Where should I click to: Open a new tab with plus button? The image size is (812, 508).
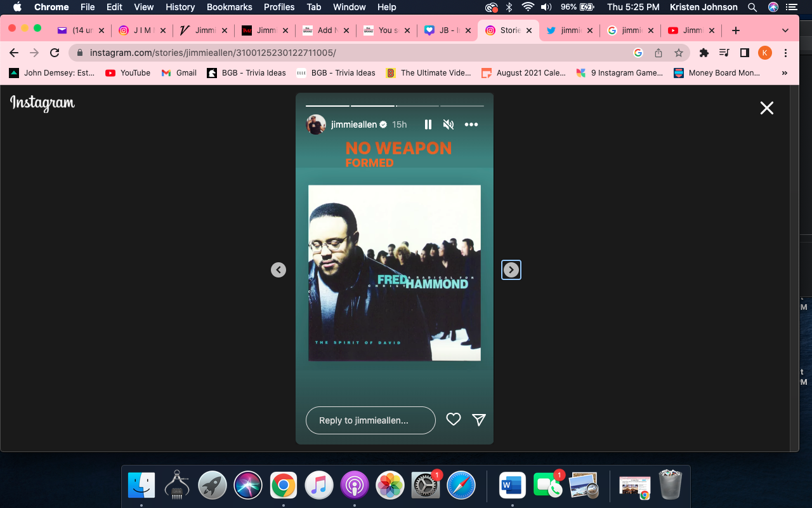pos(736,30)
